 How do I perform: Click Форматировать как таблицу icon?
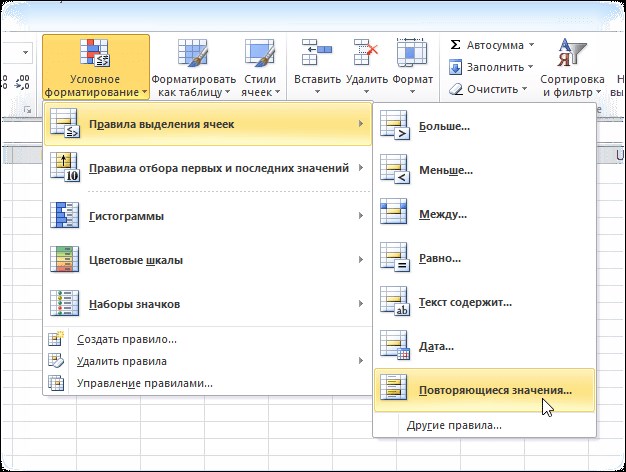pyautogui.click(x=193, y=52)
